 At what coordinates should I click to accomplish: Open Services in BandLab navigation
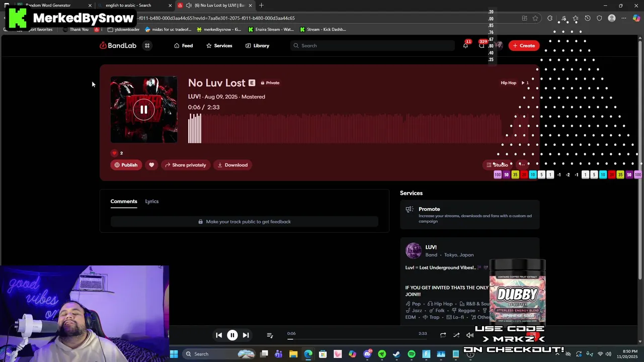pyautogui.click(x=219, y=46)
